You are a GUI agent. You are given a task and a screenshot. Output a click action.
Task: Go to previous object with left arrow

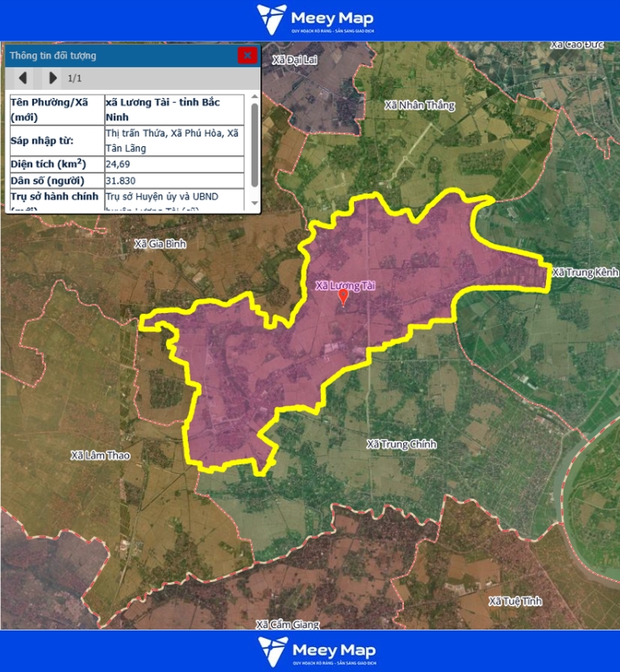(23, 78)
